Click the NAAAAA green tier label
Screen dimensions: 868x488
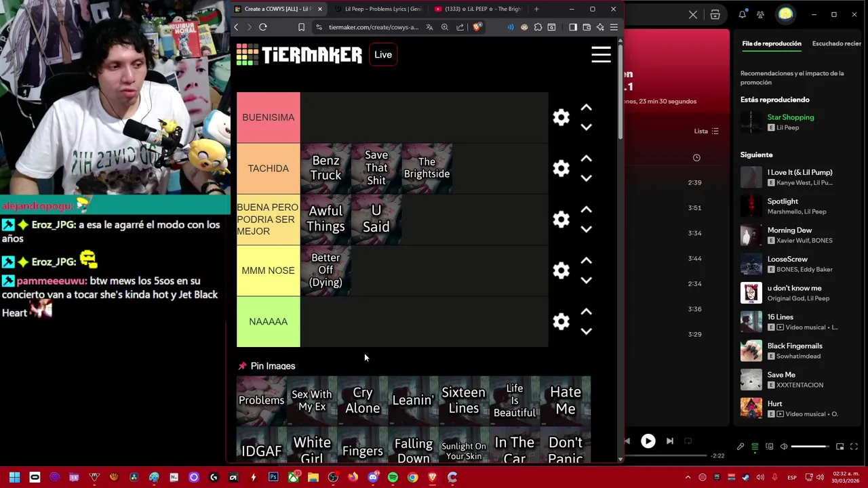[x=269, y=321]
